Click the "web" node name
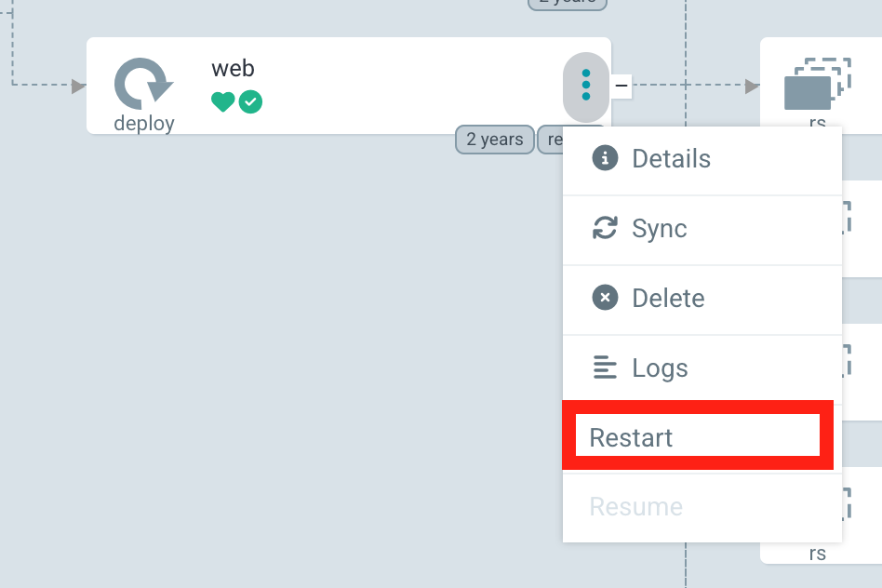 [233, 69]
